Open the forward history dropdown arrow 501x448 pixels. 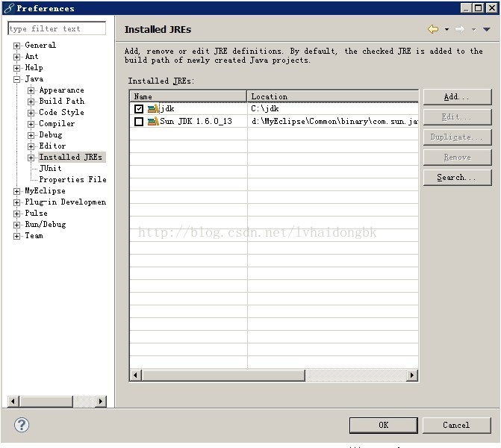(474, 29)
